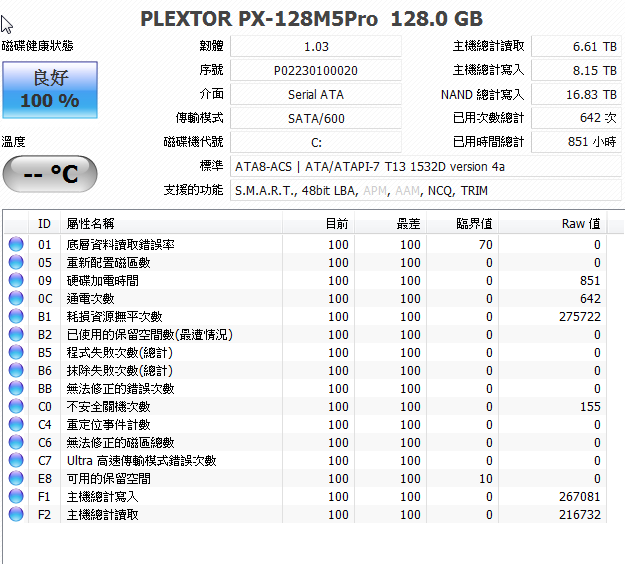Select the 主機總計讀取 name in row F2
Image resolution: width=625 pixels, height=564 pixels.
coord(102,514)
